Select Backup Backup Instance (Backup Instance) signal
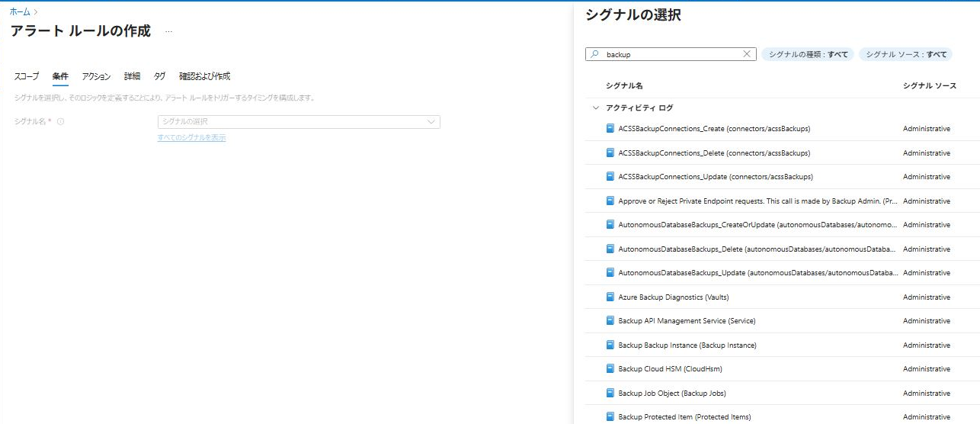This screenshot has height=424, width=980. tap(782, 345)
